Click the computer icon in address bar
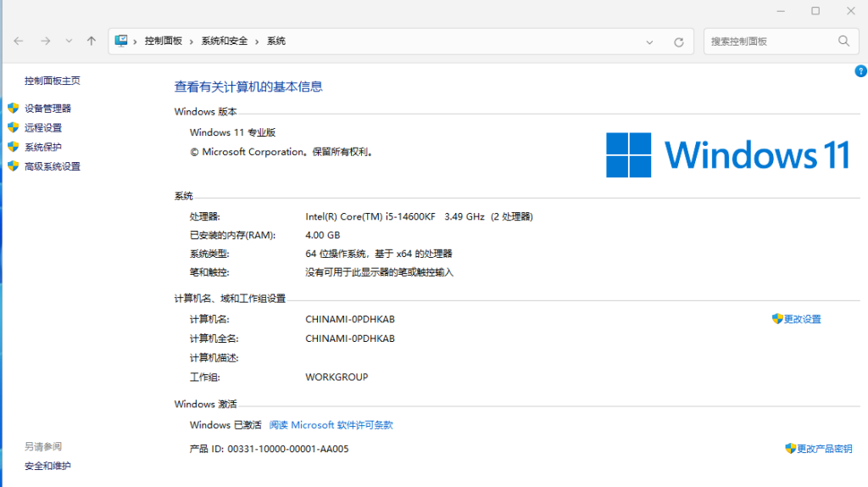This screenshot has width=868, height=487. [121, 41]
